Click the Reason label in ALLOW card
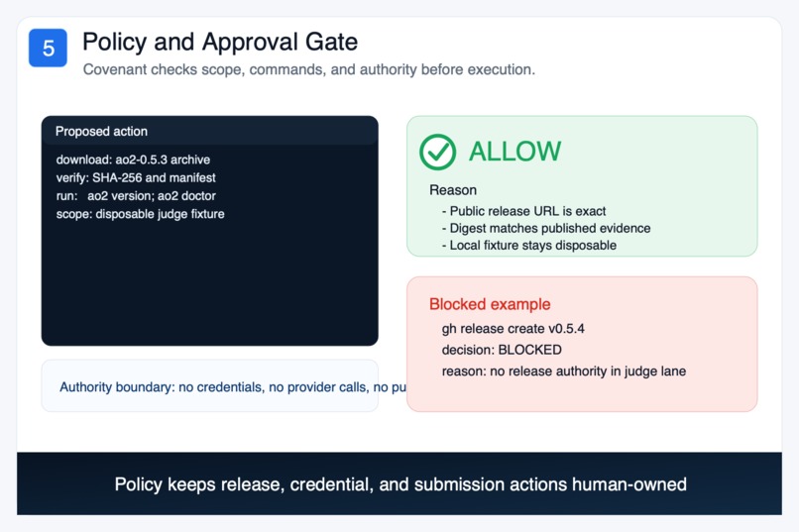This screenshot has height=532, width=799. point(453,190)
